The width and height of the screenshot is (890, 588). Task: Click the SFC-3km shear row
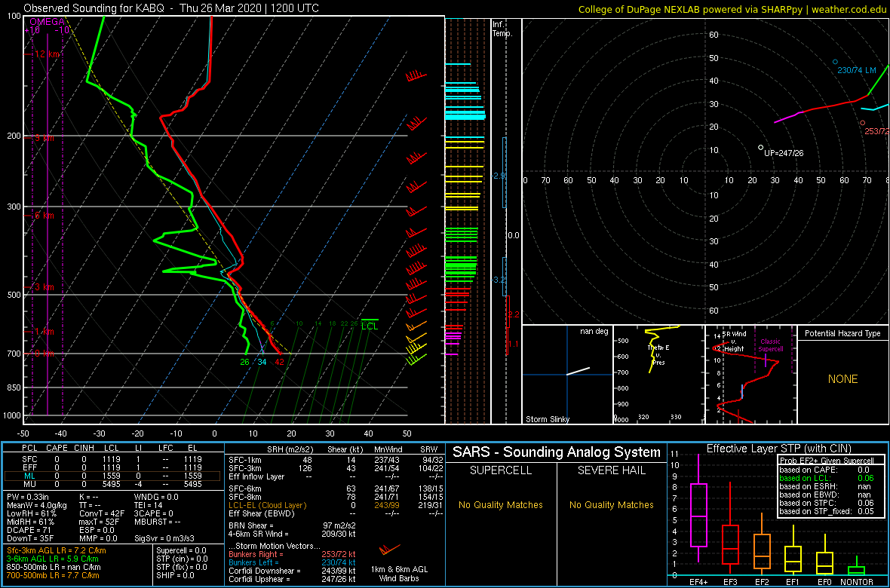point(336,467)
